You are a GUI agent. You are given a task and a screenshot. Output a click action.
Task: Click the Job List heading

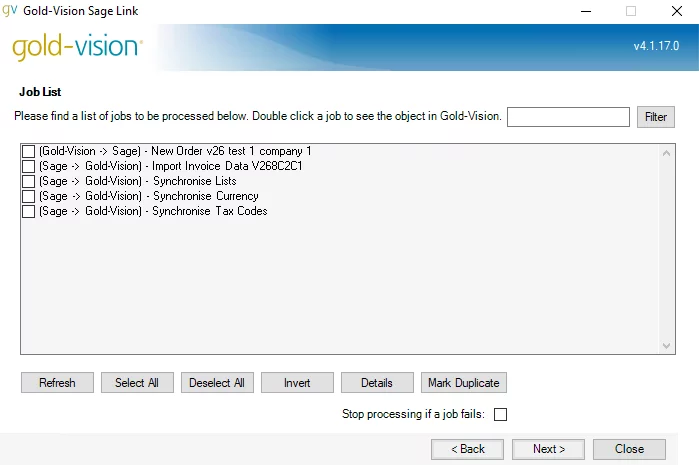click(40, 92)
